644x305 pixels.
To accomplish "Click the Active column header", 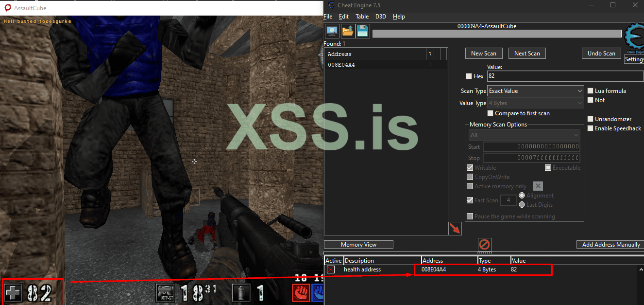I will (334, 261).
